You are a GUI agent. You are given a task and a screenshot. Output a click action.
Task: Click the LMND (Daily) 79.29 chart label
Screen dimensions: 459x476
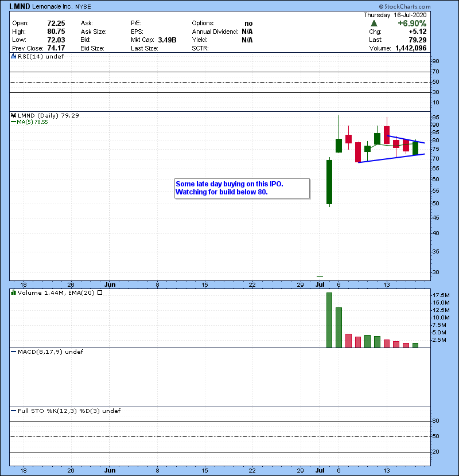coord(48,115)
